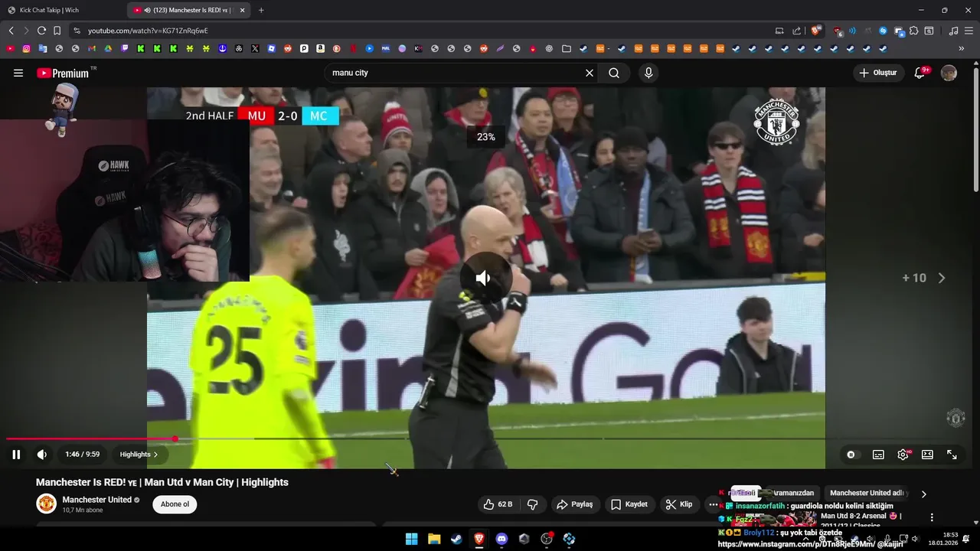This screenshot has width=980, height=551.
Task: Open a new browser tab
Action: click(x=261, y=10)
